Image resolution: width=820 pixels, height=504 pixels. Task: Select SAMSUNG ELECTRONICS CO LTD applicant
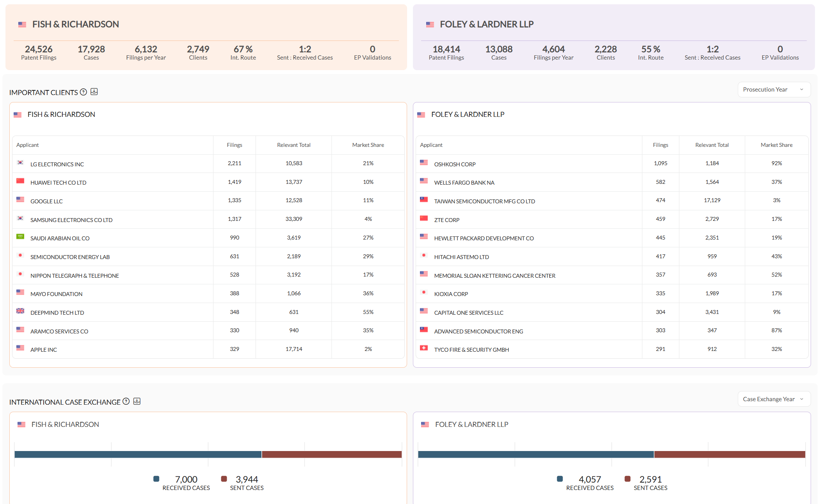71,220
